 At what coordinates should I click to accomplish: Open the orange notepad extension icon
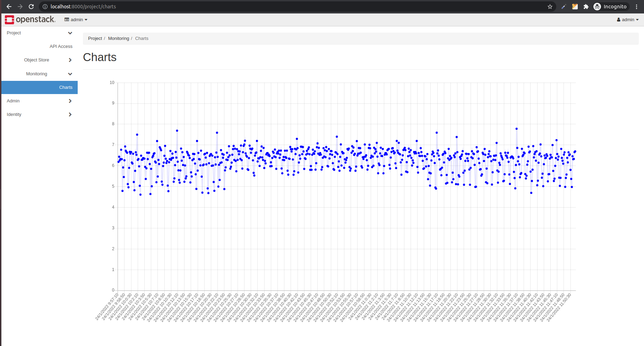point(575,7)
